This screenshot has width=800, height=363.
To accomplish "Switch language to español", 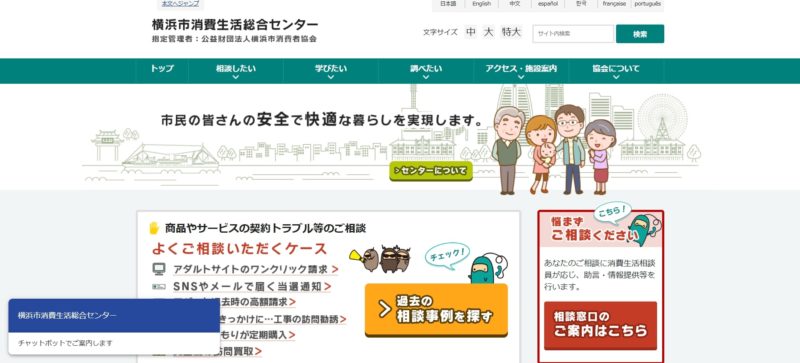I will 548,4.
